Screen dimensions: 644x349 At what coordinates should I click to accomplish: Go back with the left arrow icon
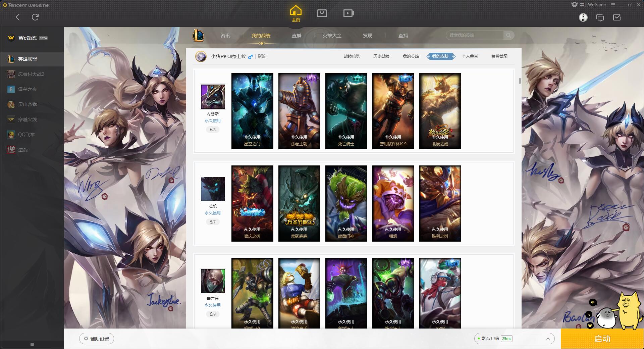(18, 17)
